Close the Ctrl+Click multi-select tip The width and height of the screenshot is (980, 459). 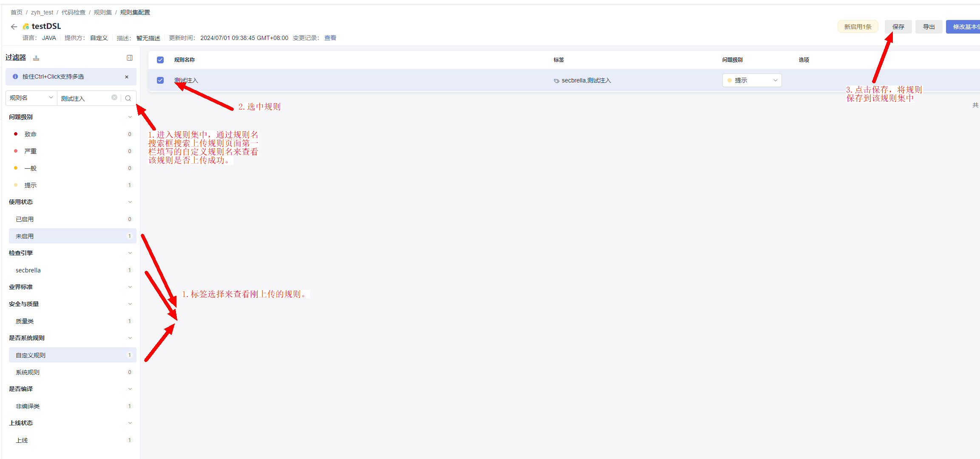click(x=127, y=77)
